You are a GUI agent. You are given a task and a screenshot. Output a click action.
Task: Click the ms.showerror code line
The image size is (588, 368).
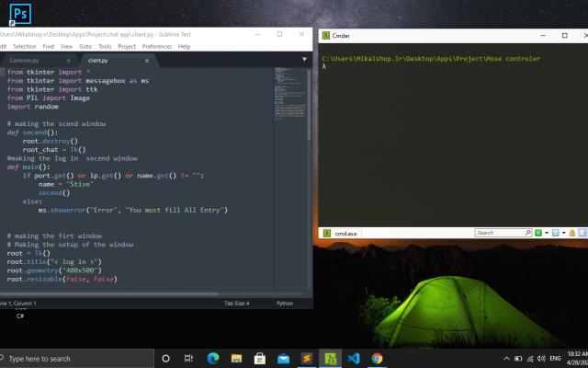point(133,211)
